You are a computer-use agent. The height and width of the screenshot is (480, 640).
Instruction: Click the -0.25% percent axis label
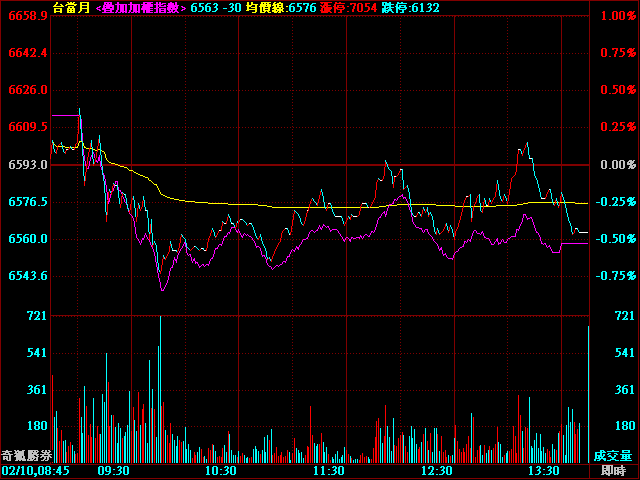tap(616, 202)
